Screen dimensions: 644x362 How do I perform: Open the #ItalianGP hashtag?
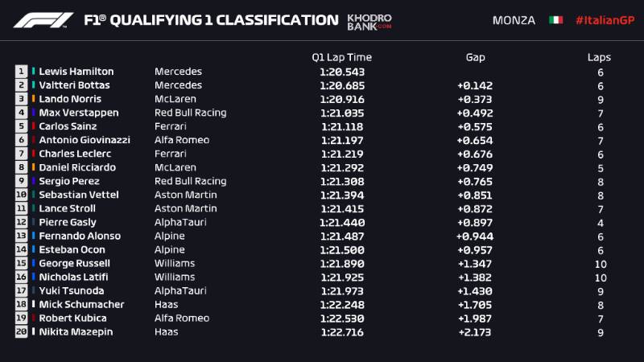click(x=604, y=20)
